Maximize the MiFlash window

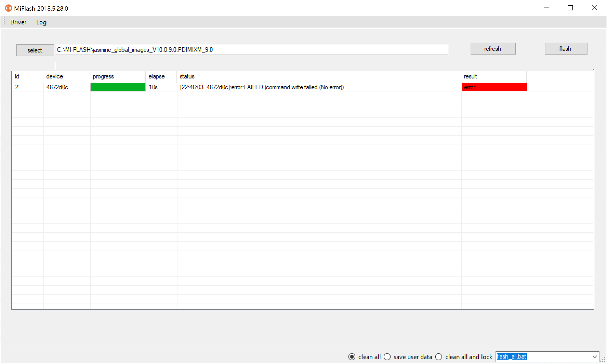(x=570, y=8)
